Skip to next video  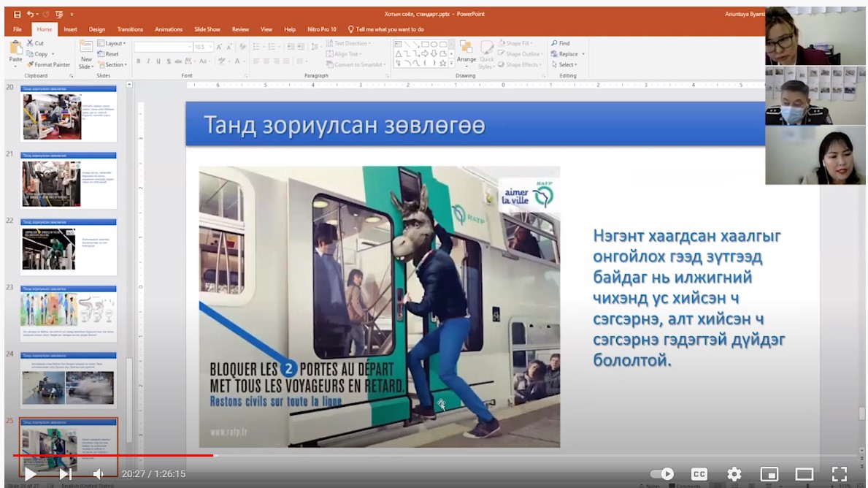pos(65,474)
